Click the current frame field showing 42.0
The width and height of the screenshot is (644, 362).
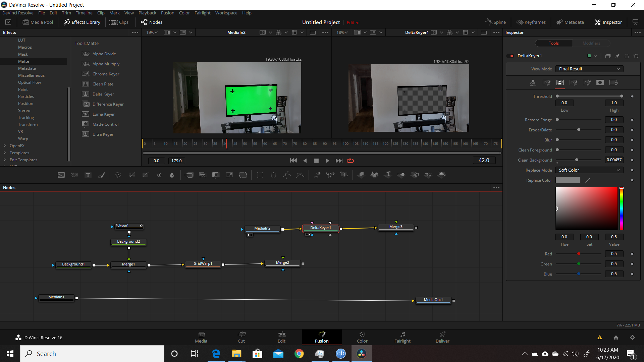coord(484,161)
